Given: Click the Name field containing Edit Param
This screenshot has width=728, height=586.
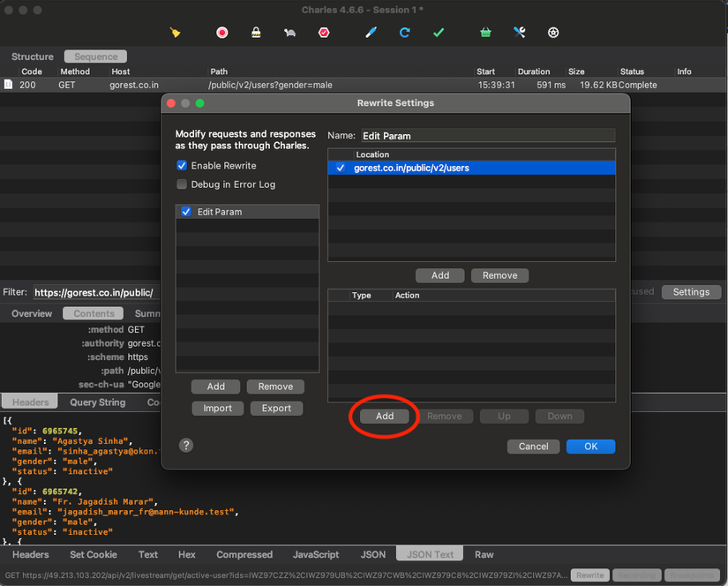Looking at the screenshot, I should [489, 136].
